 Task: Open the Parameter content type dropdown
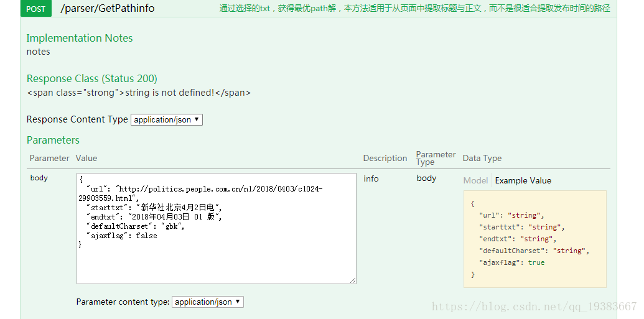(x=207, y=302)
